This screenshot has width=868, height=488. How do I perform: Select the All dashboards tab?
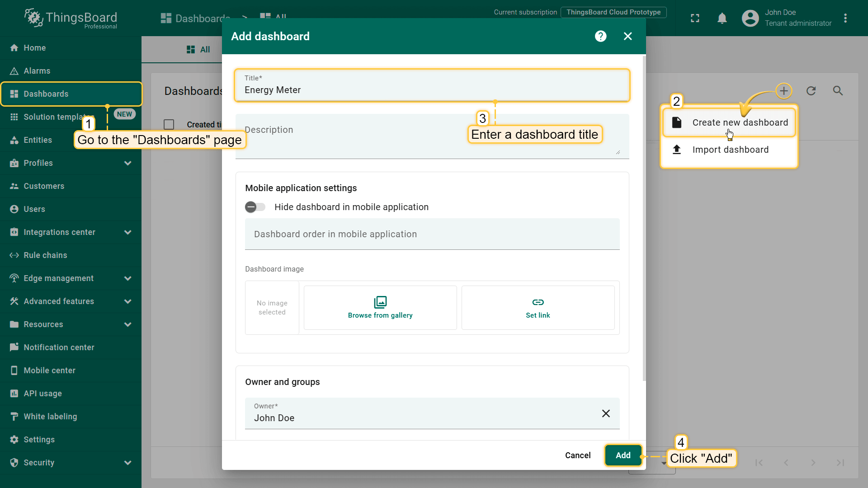click(198, 50)
